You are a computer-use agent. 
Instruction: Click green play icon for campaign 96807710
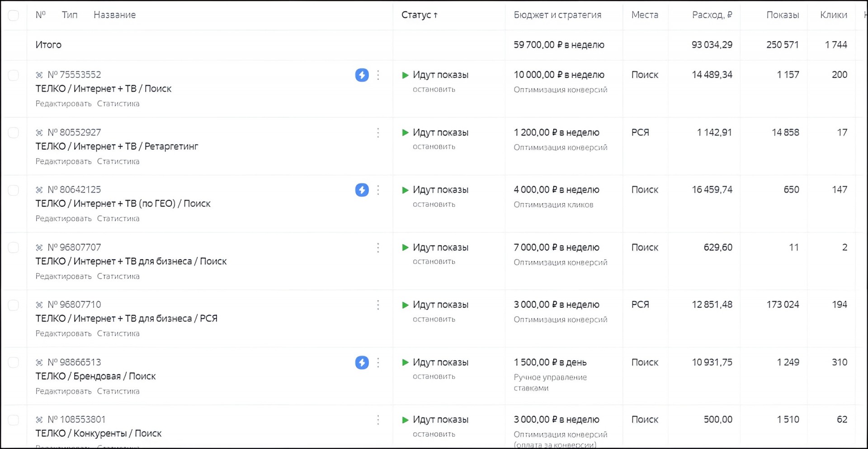406,305
